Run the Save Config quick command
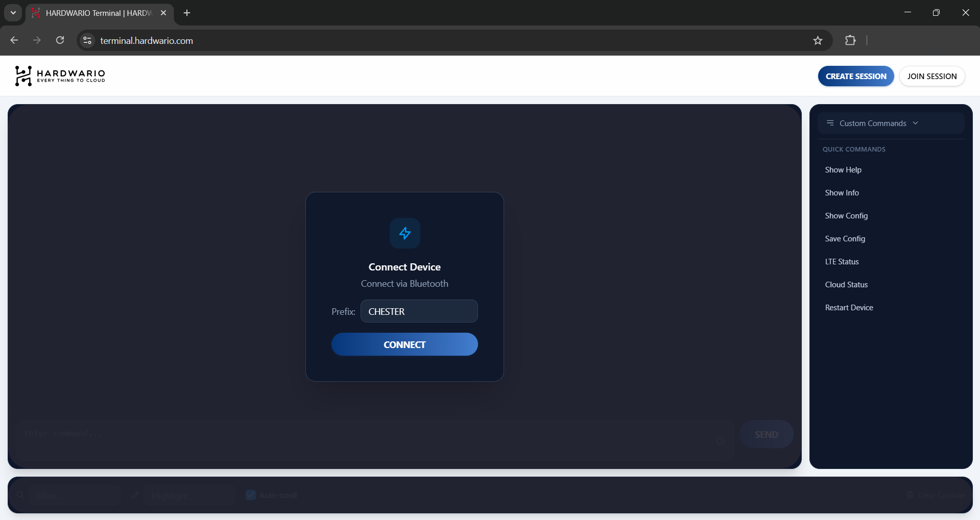 pyautogui.click(x=845, y=239)
